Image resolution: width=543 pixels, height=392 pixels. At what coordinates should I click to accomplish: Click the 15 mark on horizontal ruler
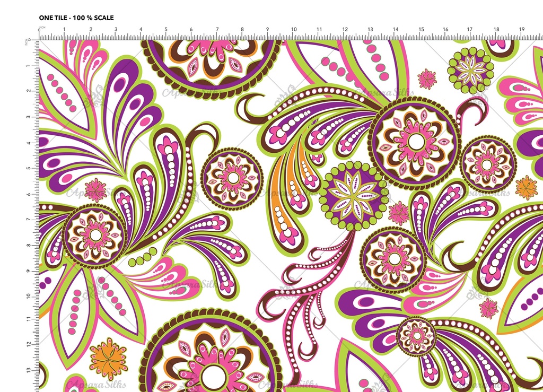coord(421,30)
